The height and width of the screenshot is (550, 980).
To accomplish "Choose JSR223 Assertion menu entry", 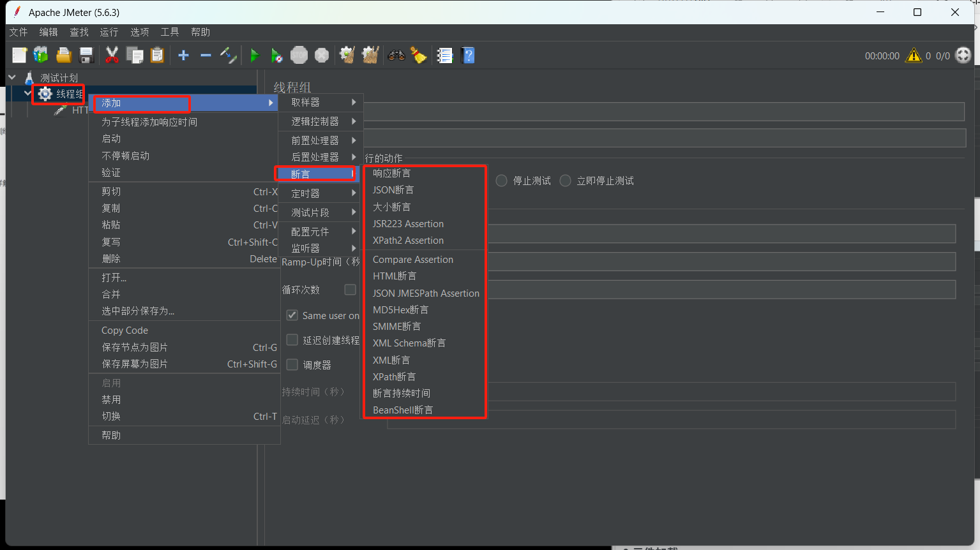I will coord(425,224).
